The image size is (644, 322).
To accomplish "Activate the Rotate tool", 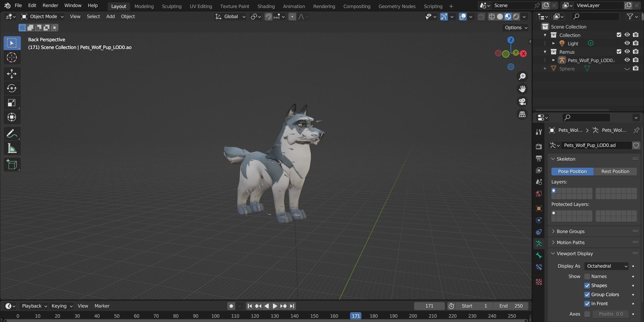I will coord(12,88).
